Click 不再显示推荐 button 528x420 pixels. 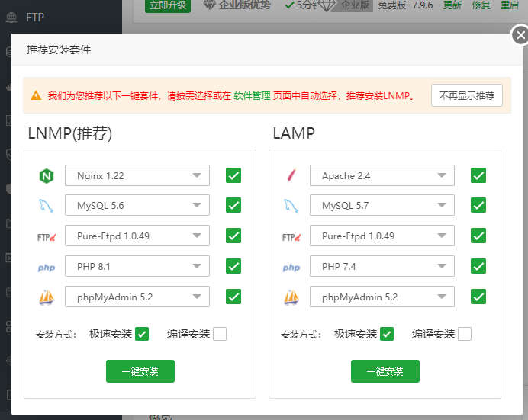(x=466, y=95)
